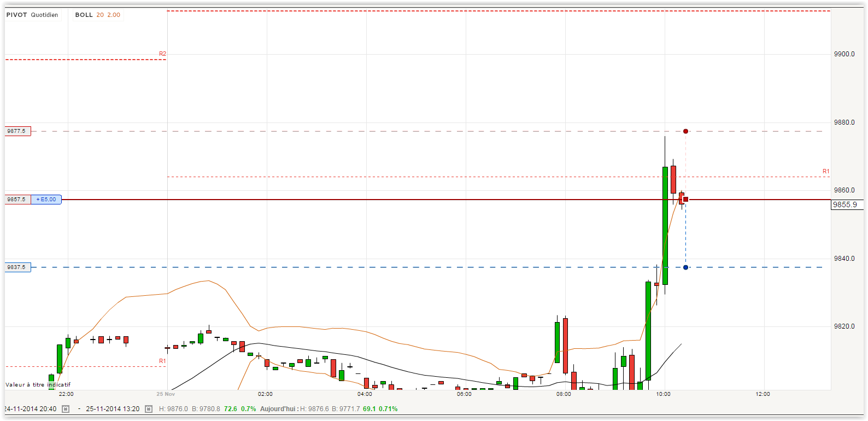Click the 9860.0 price axis label

click(x=844, y=190)
